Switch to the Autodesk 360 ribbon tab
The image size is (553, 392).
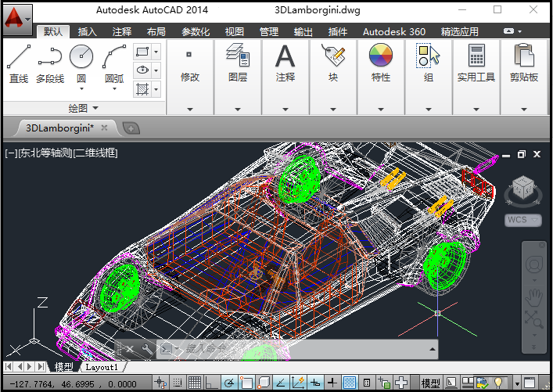(x=394, y=32)
